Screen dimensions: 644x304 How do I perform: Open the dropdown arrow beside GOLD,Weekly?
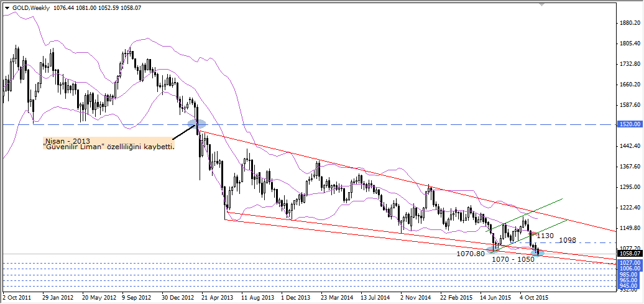7,8
